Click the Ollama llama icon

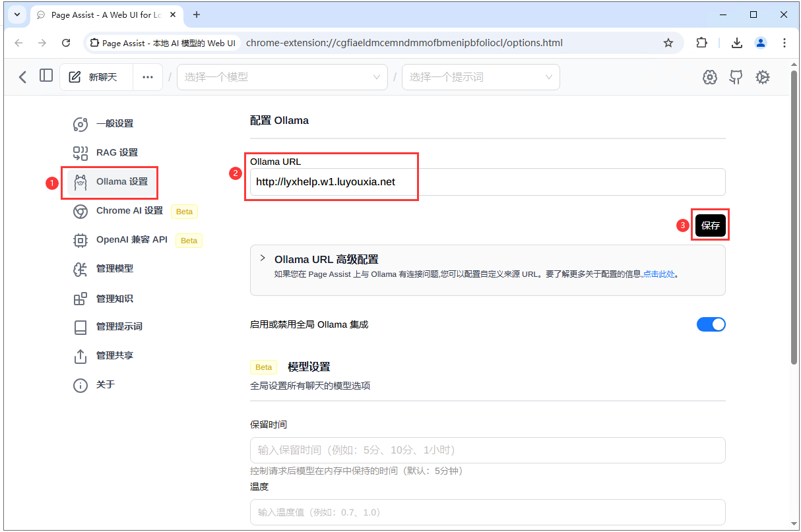pos(80,183)
